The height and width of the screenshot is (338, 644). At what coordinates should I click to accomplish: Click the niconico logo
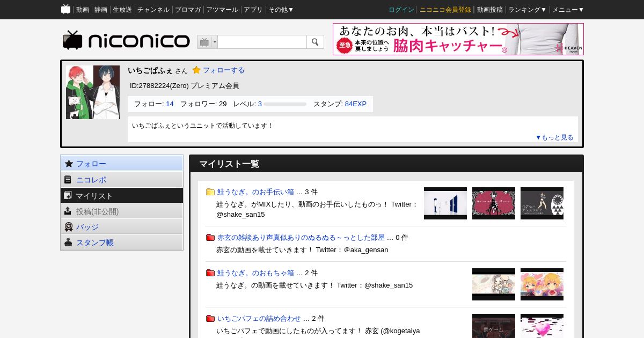click(x=126, y=41)
